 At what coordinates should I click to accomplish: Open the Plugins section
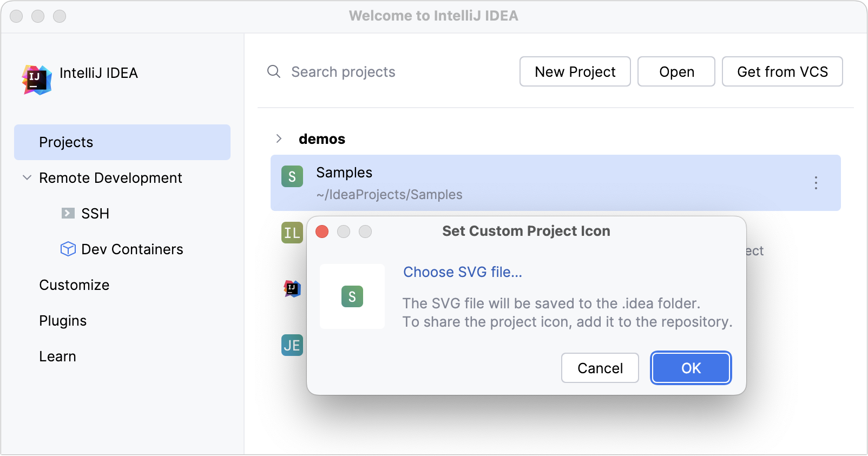63,321
